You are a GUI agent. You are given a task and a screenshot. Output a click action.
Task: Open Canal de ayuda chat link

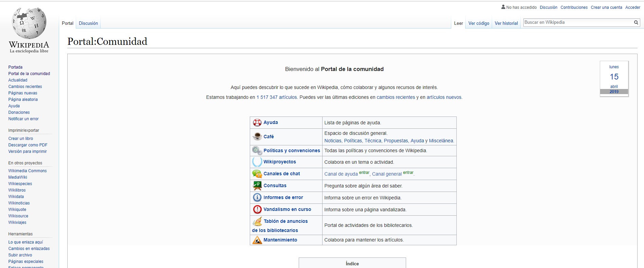click(341, 174)
